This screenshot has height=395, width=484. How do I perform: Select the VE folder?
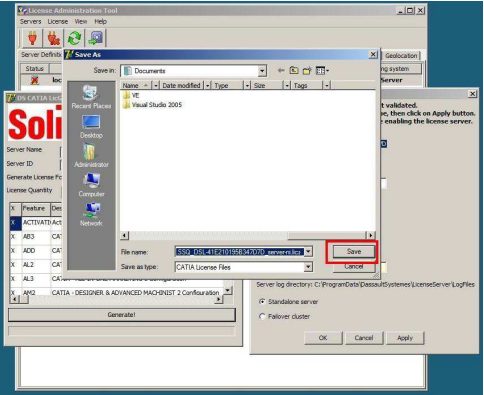131,95
